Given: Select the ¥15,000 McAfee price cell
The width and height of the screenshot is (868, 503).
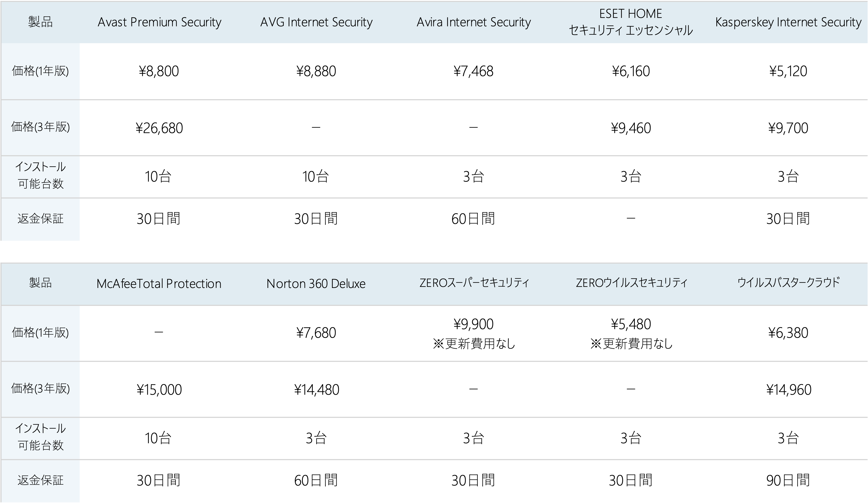Looking at the screenshot, I should 159,390.
